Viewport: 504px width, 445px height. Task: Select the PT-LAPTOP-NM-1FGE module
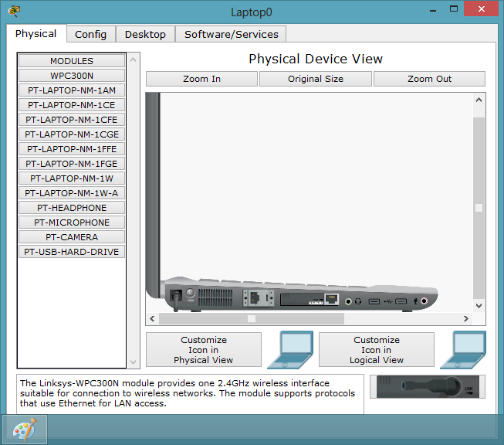click(72, 164)
